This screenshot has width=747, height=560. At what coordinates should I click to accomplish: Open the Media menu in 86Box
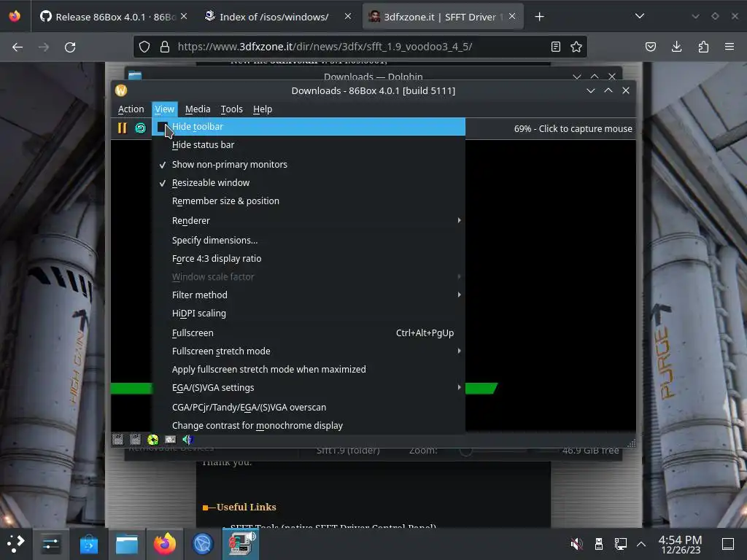click(x=198, y=109)
